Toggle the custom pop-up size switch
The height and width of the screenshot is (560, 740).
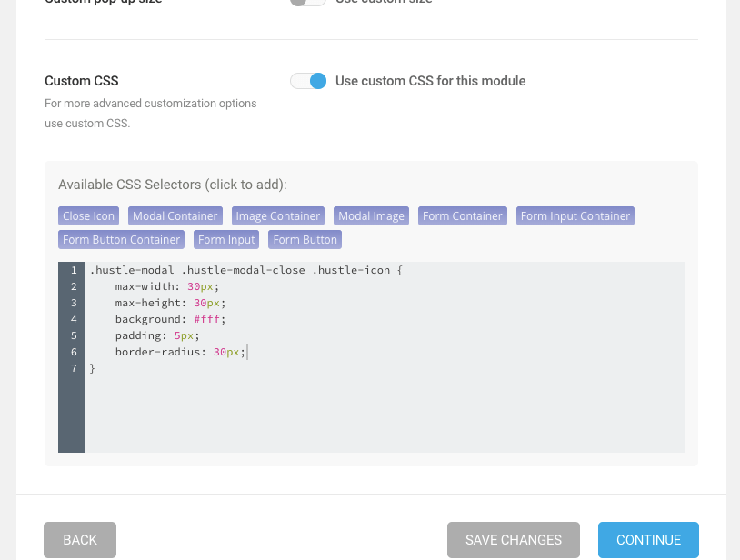click(307, 2)
